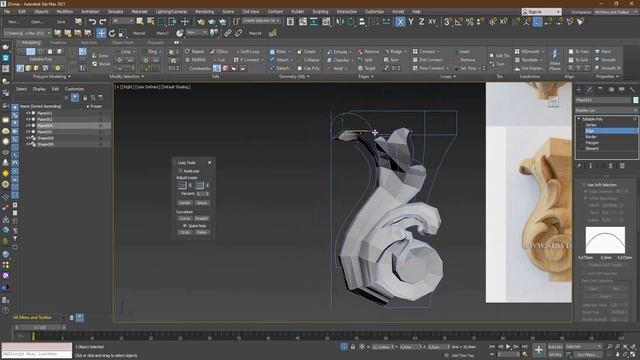
Task: Hide Shape009 with its eye icon
Action: pos(28,144)
